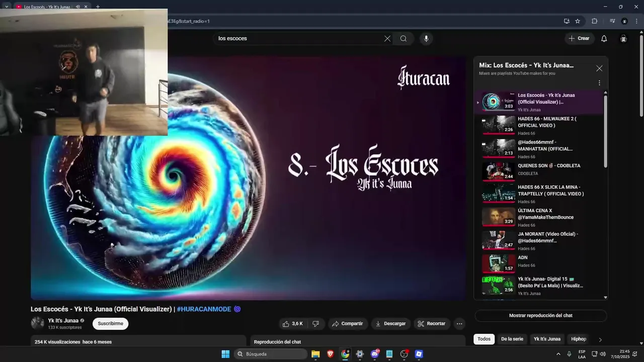The height and width of the screenshot is (362, 644).
Task: Select the Hiphop filter chip
Action: (579, 339)
